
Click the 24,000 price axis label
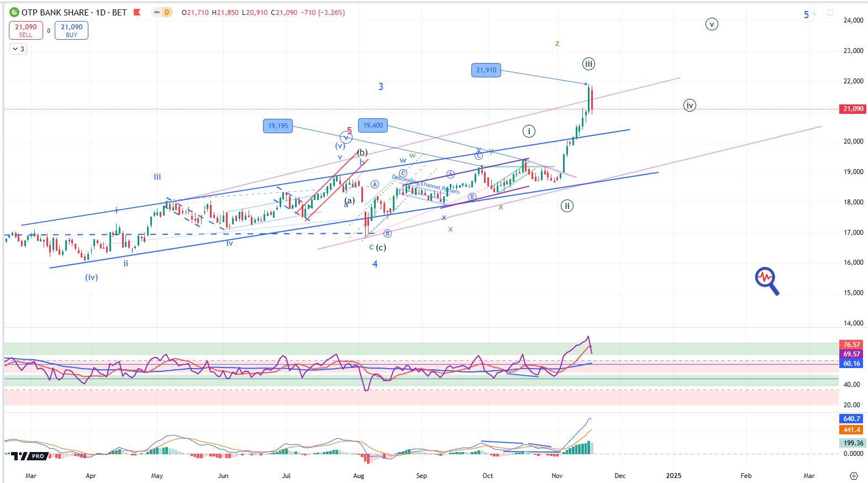[x=853, y=20]
